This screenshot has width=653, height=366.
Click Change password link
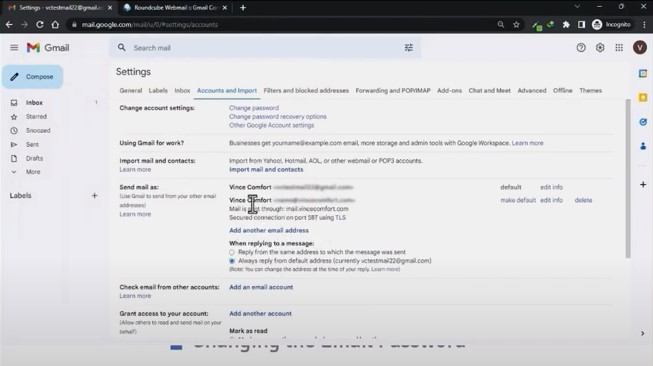click(x=254, y=108)
